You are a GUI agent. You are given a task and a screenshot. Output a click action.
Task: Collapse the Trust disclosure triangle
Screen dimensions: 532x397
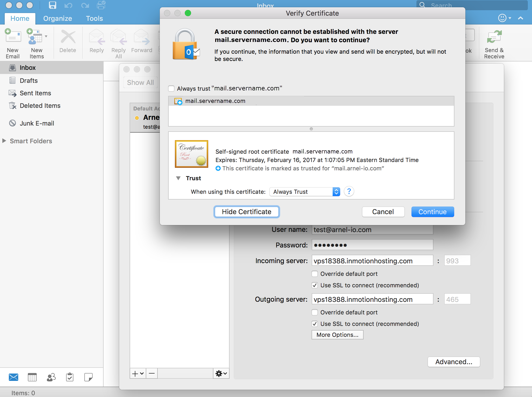tap(178, 178)
